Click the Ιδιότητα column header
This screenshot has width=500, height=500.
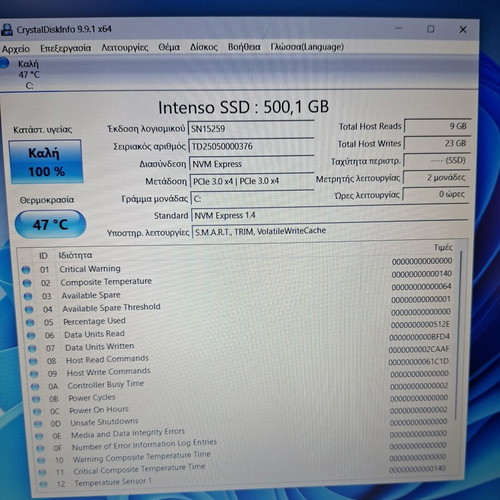pos(75,255)
